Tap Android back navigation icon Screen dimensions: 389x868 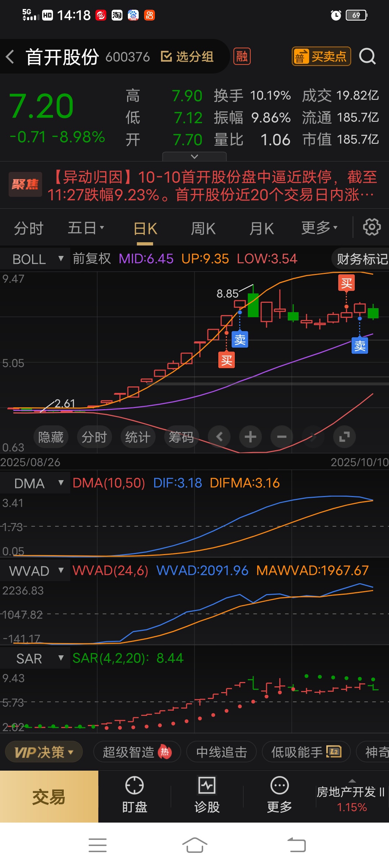(x=296, y=845)
